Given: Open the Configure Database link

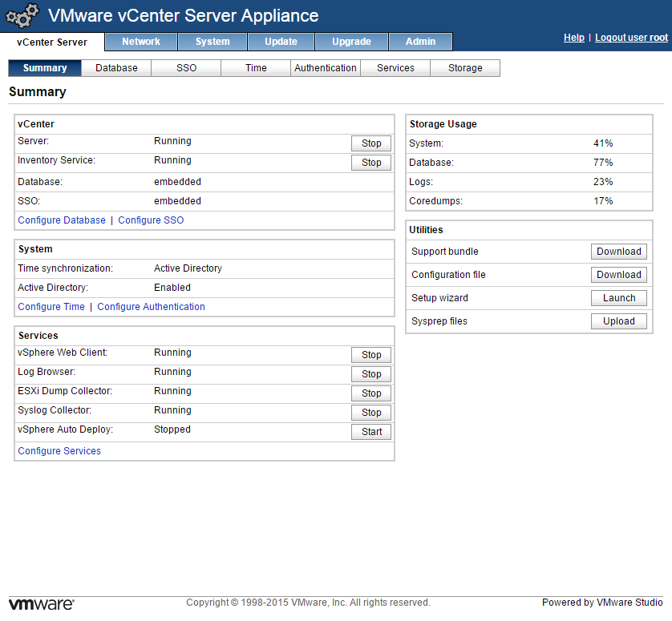Looking at the screenshot, I should 62,220.
